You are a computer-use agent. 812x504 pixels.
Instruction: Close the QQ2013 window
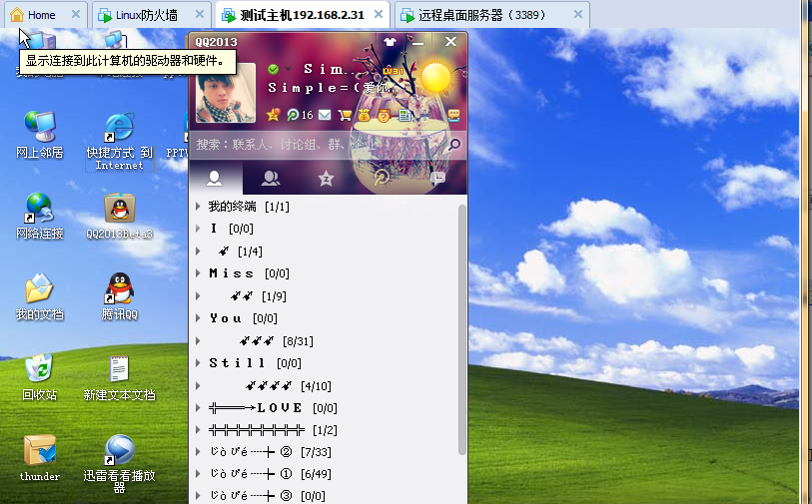[x=450, y=42]
